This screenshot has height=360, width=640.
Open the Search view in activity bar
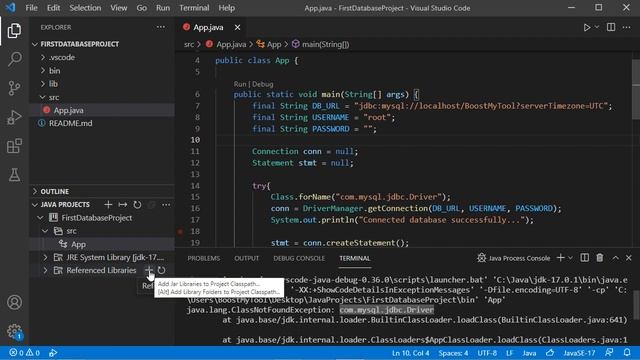(x=14, y=59)
